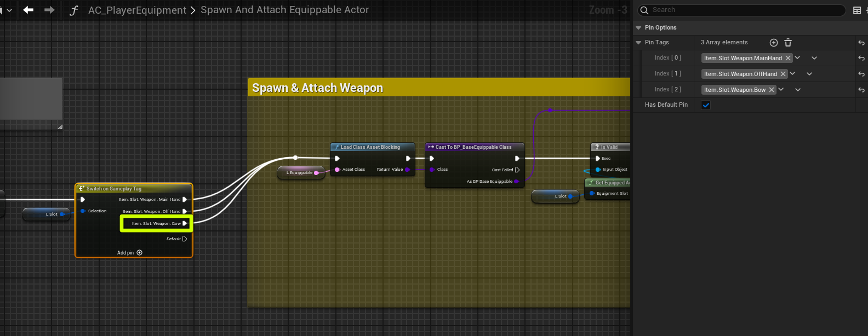Open tag dropdown for Index 1 OffHand
Image resolution: width=868 pixels, height=336 pixels.
(x=793, y=74)
